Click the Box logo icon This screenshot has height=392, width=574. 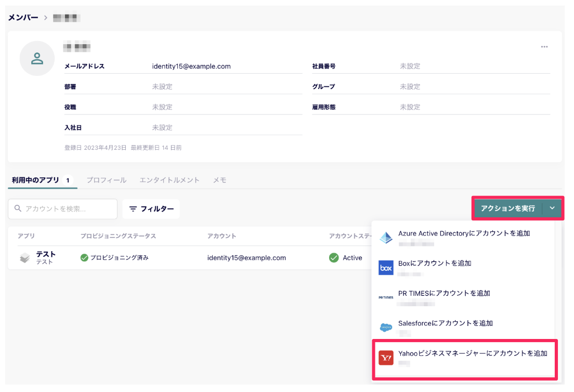coord(386,268)
